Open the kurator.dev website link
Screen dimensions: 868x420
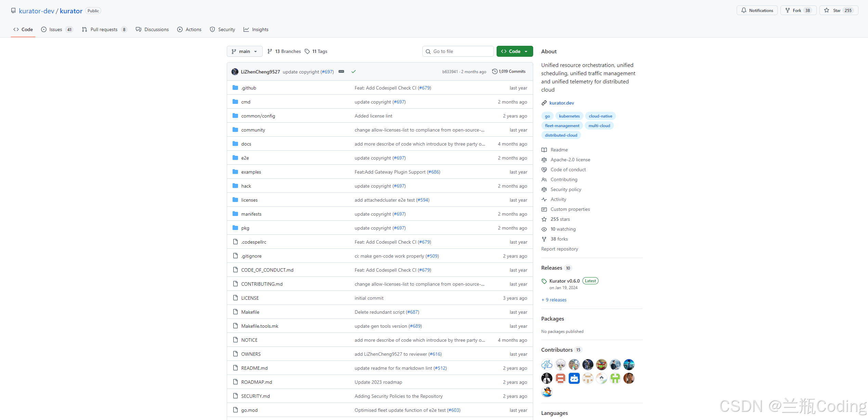coord(562,103)
